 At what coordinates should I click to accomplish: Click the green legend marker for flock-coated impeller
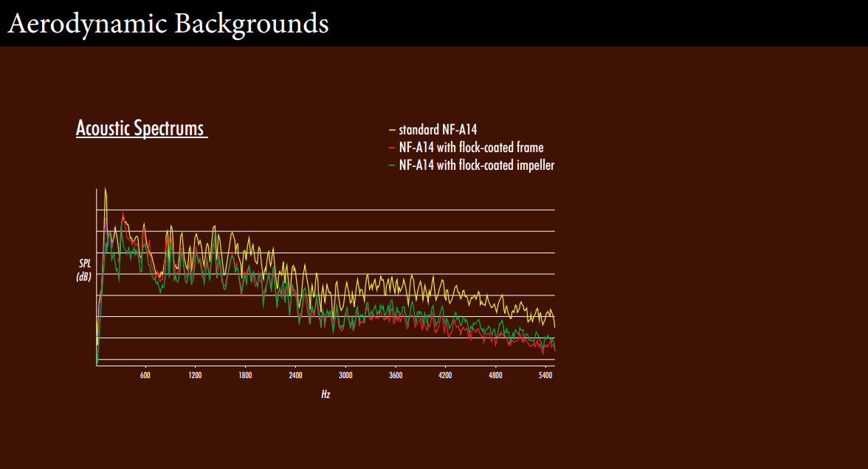tap(392, 165)
